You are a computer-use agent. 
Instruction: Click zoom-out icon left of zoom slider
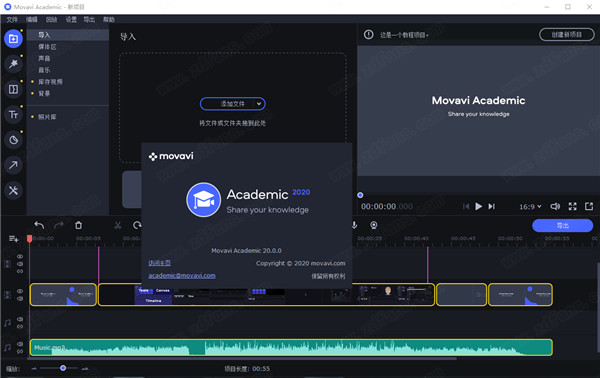pyautogui.click(x=34, y=368)
